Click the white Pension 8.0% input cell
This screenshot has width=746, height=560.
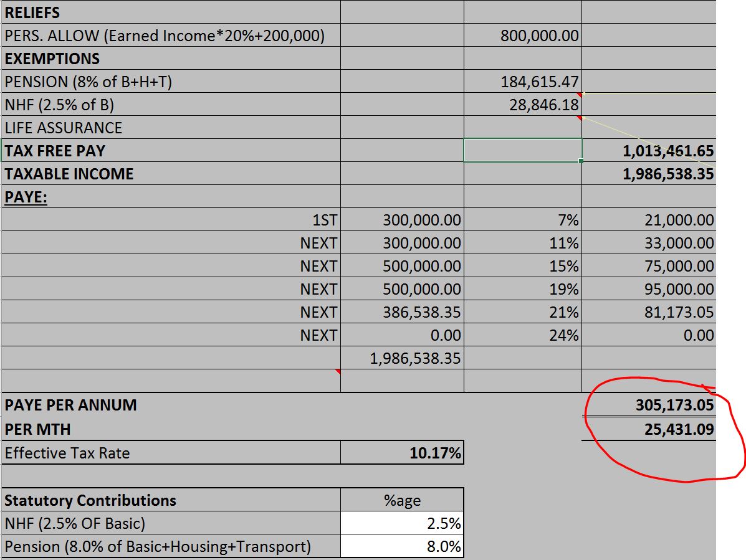402,546
